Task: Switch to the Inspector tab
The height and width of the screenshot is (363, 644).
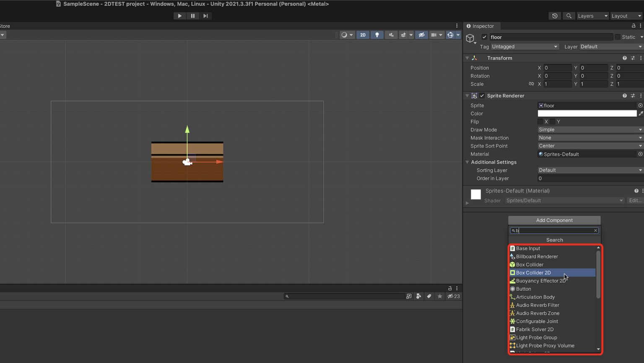Action: coord(481,26)
